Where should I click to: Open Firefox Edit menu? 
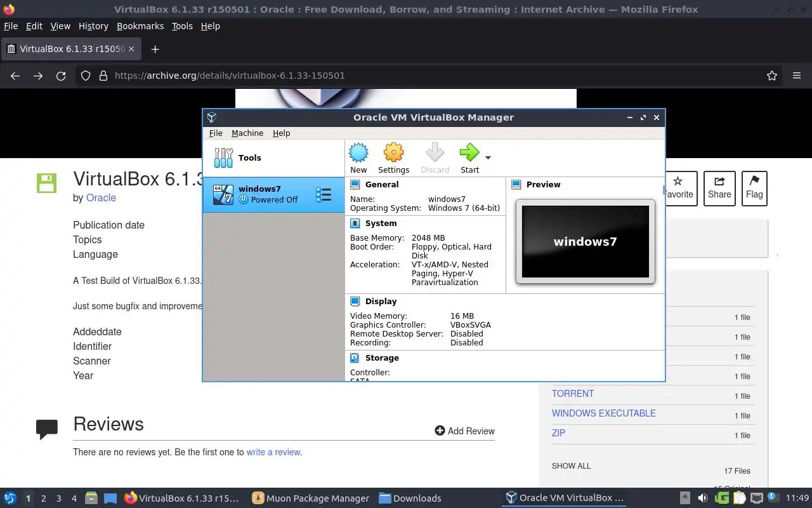click(34, 26)
